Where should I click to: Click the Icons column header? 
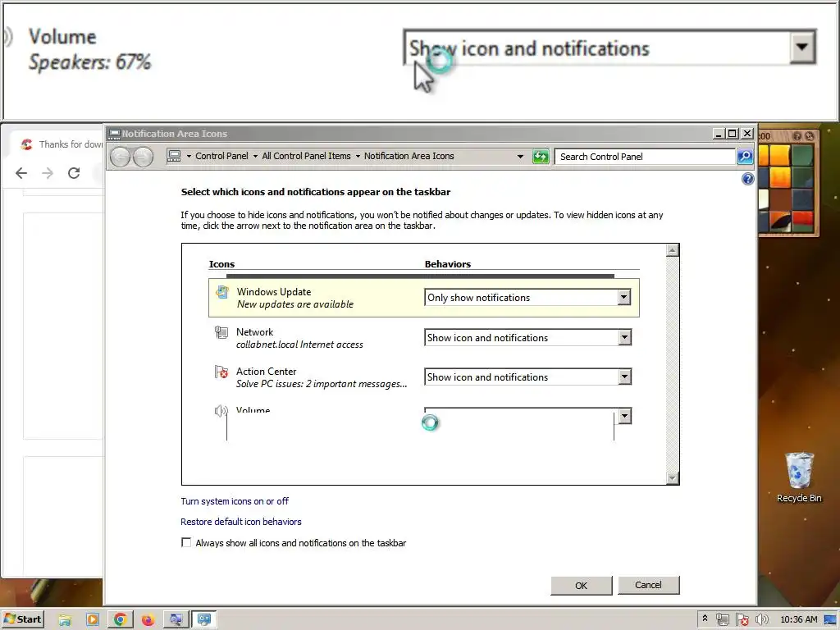click(221, 264)
